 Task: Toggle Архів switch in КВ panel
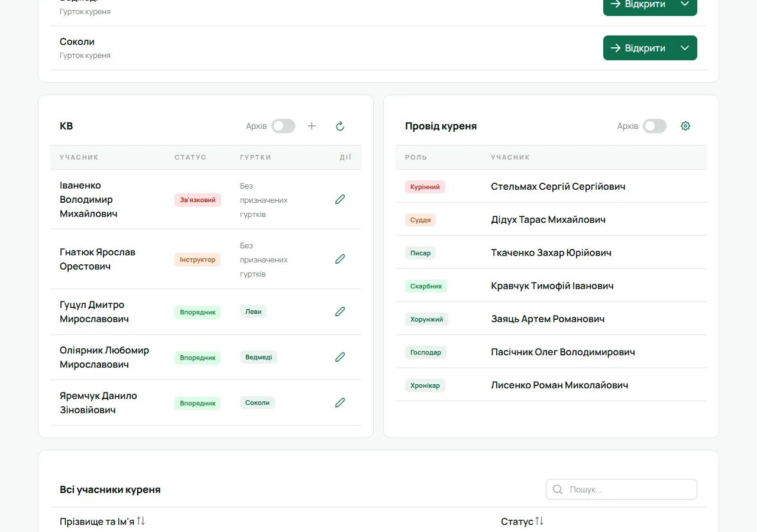coord(283,126)
